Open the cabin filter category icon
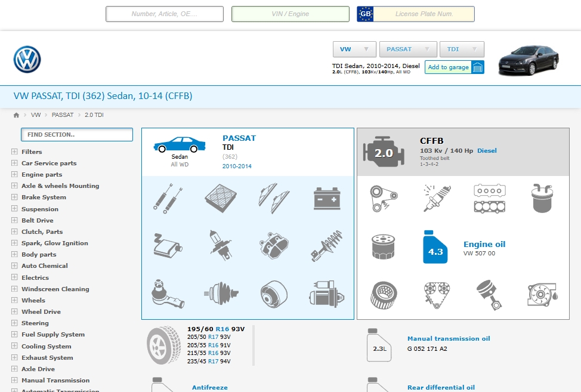 click(x=221, y=197)
